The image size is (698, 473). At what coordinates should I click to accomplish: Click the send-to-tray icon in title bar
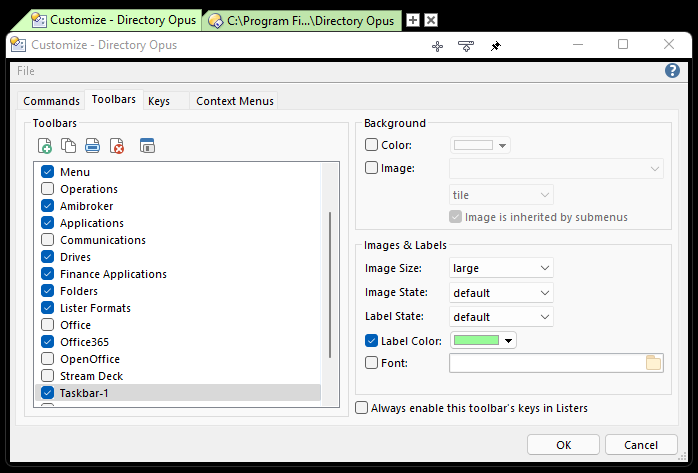tap(466, 46)
